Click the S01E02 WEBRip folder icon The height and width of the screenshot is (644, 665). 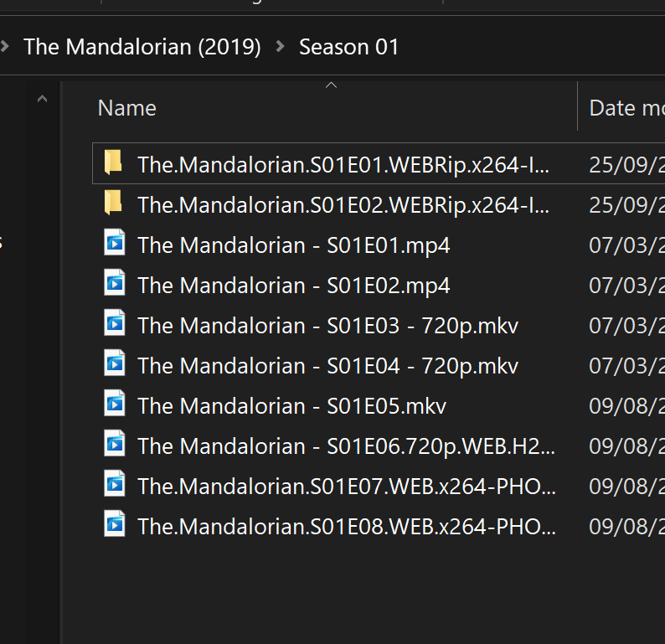click(x=113, y=204)
